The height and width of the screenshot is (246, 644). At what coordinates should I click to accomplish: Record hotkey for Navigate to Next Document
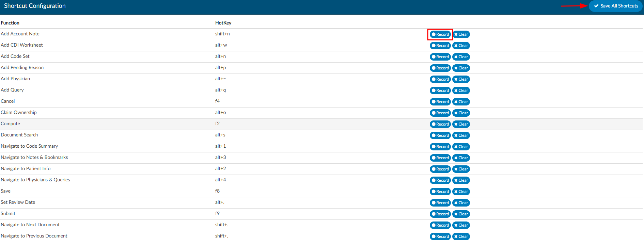440,225
